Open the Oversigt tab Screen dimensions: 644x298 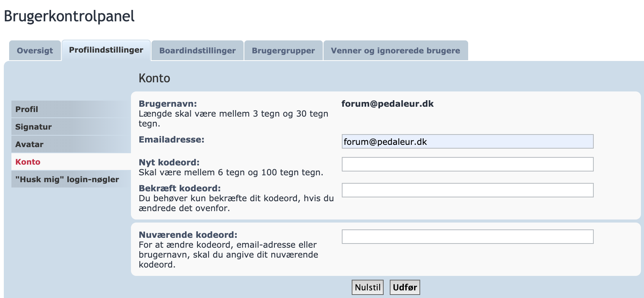[35, 51]
